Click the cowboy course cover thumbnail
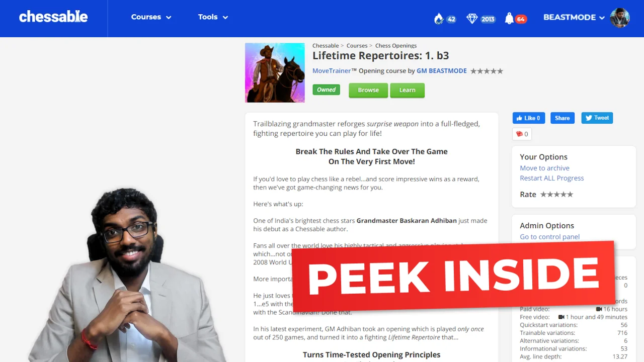 [x=275, y=73]
